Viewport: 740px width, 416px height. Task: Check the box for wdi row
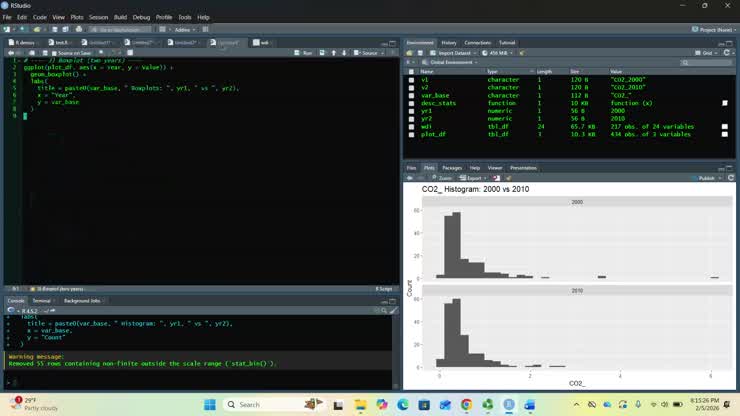click(x=411, y=127)
